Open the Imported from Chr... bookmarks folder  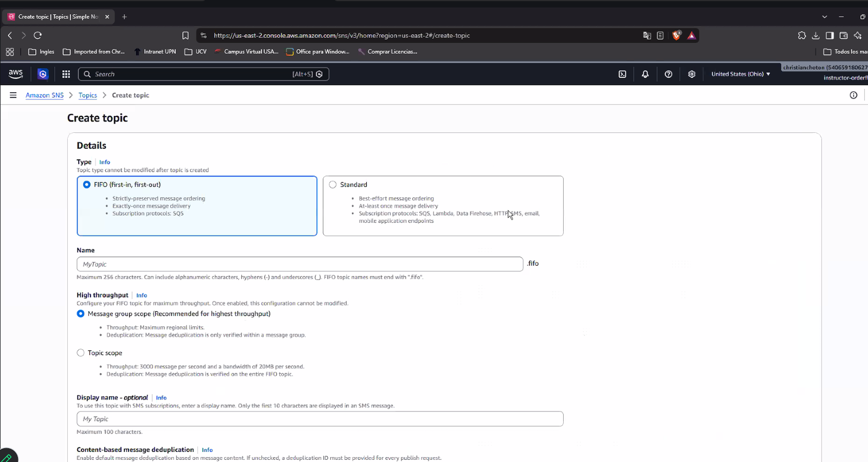coord(94,52)
